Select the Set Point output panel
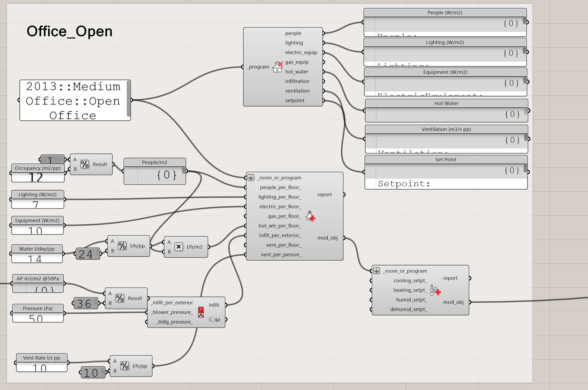 tap(446, 172)
